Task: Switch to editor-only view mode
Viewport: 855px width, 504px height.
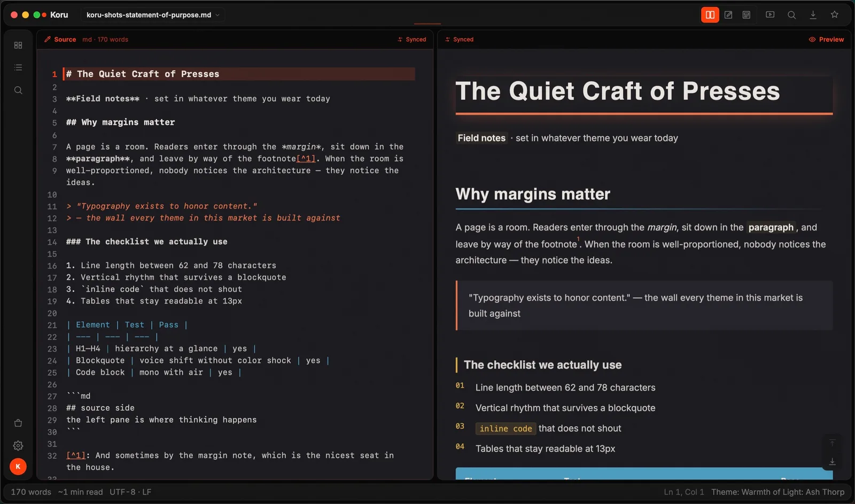Action: [x=728, y=15]
